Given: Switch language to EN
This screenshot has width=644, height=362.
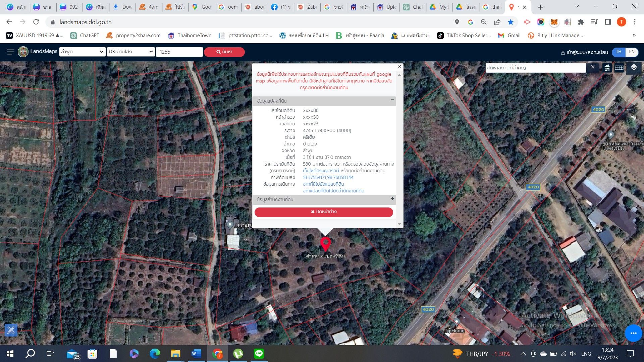Looking at the screenshot, I should click(x=632, y=52).
